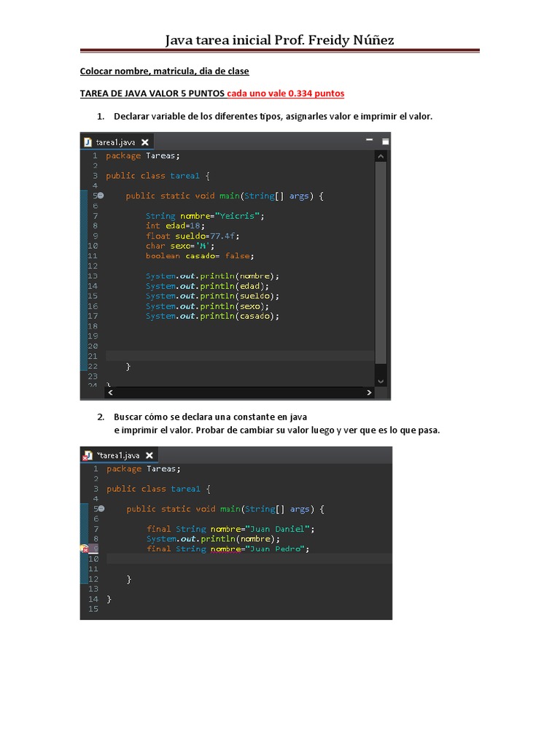Click the horizontal scrollbar track in first editor
The image size is (560, 747).
click(x=240, y=392)
